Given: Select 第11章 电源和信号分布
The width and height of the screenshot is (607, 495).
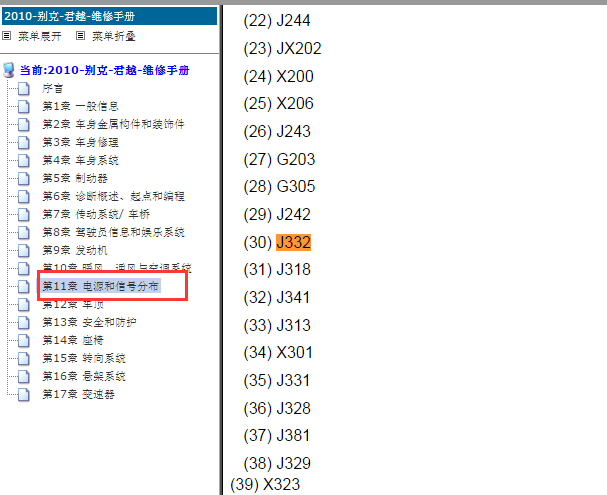Looking at the screenshot, I should pos(100,286).
